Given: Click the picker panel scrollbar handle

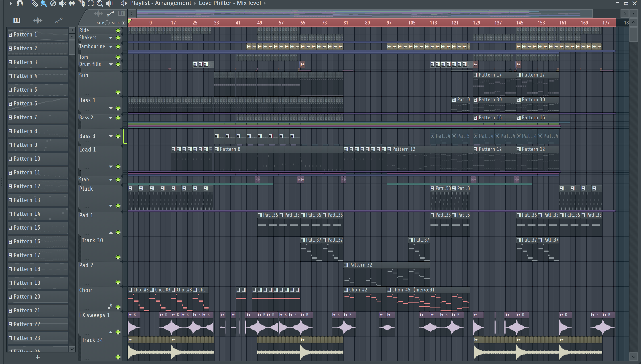Looking at the screenshot, I should pos(72,47).
